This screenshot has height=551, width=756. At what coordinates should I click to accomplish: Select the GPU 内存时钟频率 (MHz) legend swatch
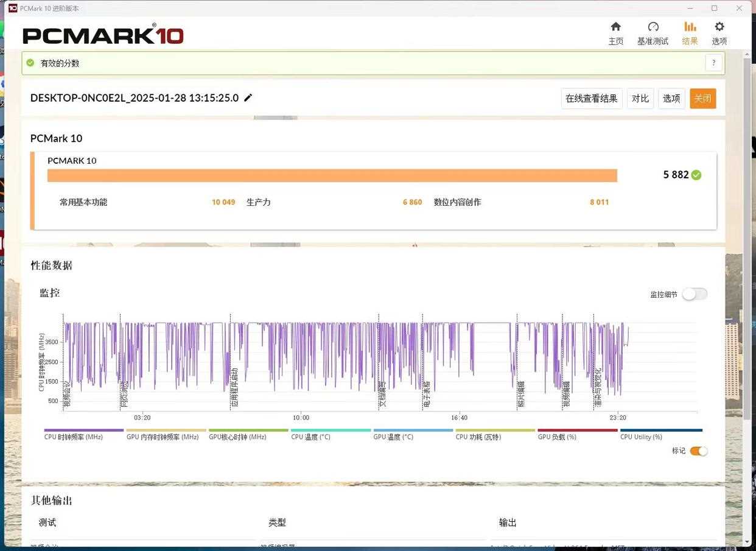pos(166,430)
